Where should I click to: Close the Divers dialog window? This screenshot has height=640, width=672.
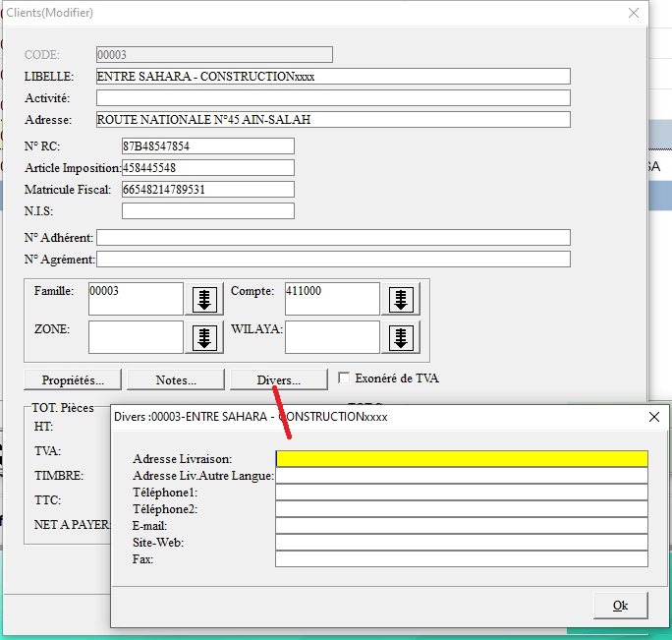(654, 416)
